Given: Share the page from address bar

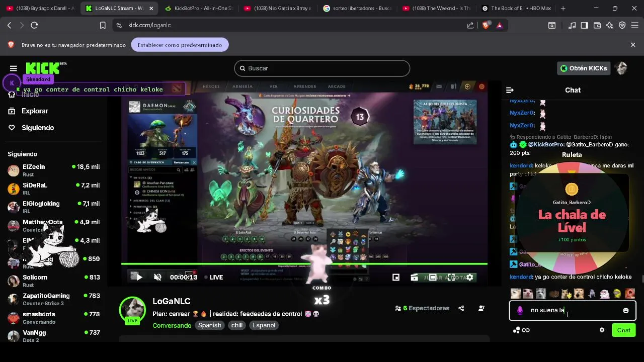Looking at the screenshot, I should point(470,25).
